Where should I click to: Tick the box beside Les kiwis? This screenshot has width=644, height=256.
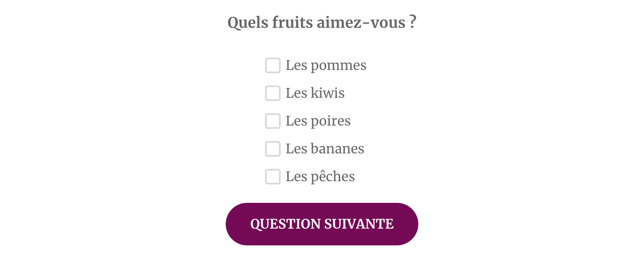coord(273,93)
